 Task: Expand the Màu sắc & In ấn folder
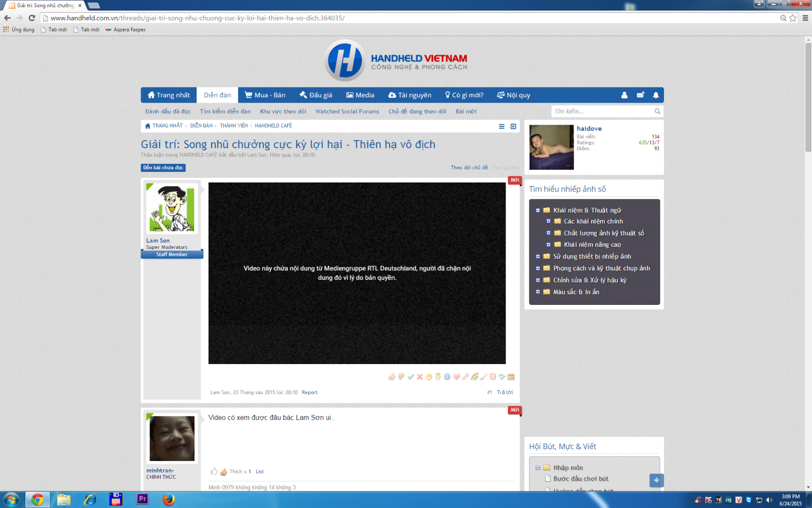pos(538,292)
